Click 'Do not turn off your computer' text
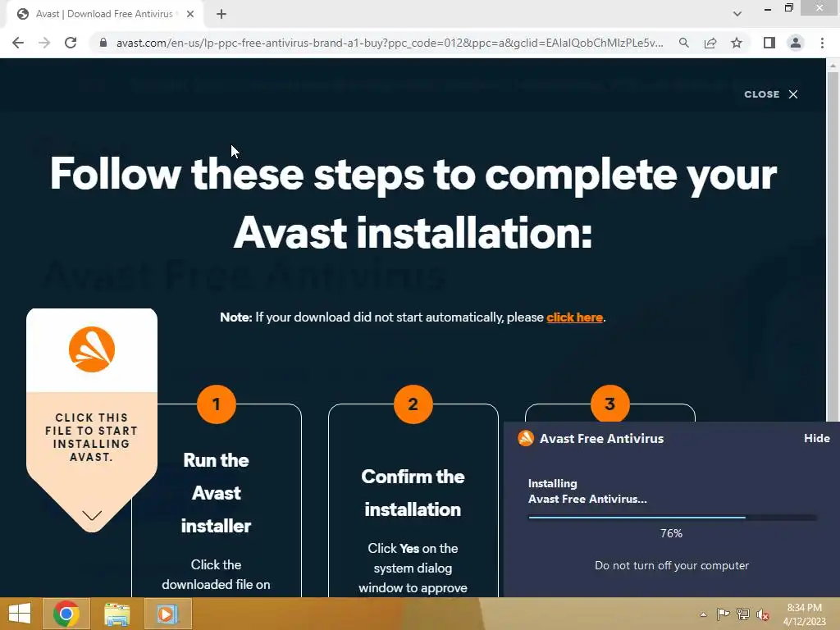Image resolution: width=840 pixels, height=630 pixels. [x=672, y=565]
